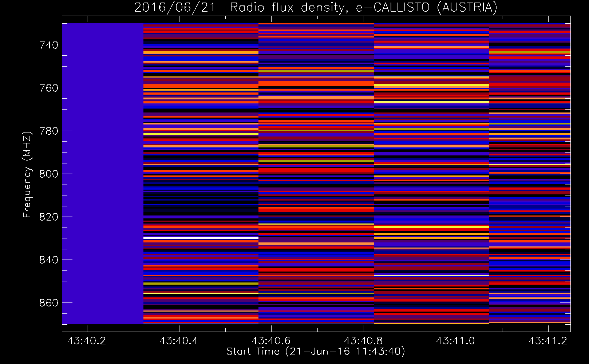Click the plot title "2016/06/21 Radio flux density, e-CALLISTO (AUSTRIA)"
The image size is (589, 364).
(x=316, y=7)
